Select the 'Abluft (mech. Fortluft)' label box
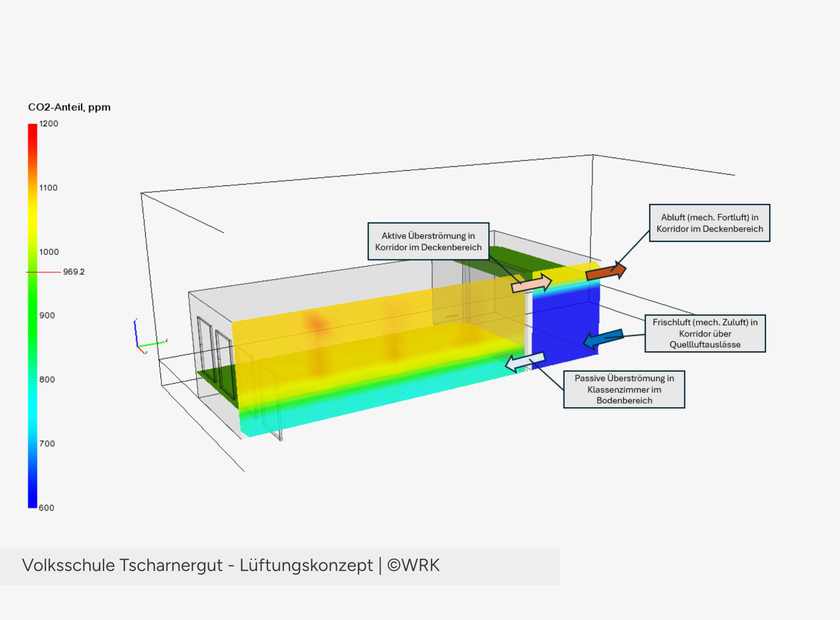The width and height of the screenshot is (840, 620). 709,223
